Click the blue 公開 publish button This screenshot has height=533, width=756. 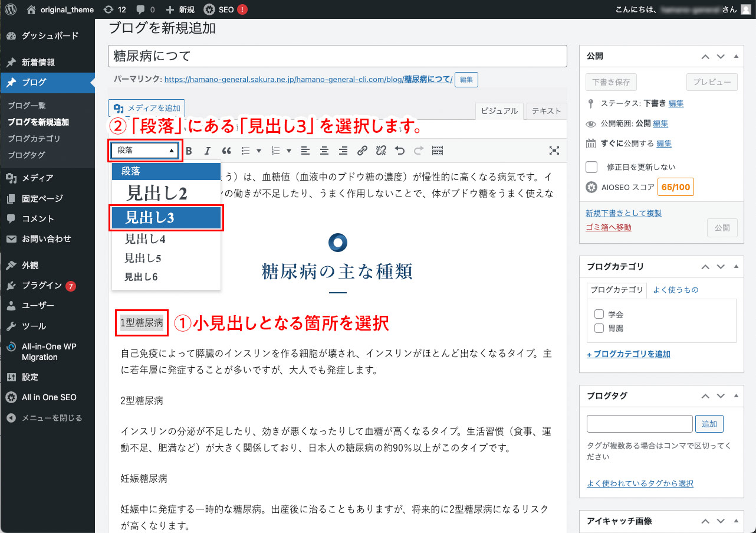coord(722,227)
